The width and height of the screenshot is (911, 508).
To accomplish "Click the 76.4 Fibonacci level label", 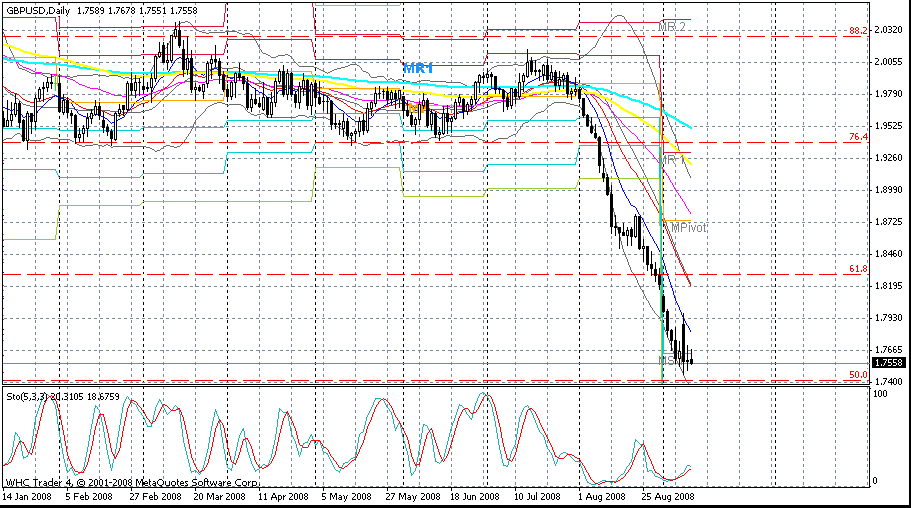I will click(x=857, y=137).
